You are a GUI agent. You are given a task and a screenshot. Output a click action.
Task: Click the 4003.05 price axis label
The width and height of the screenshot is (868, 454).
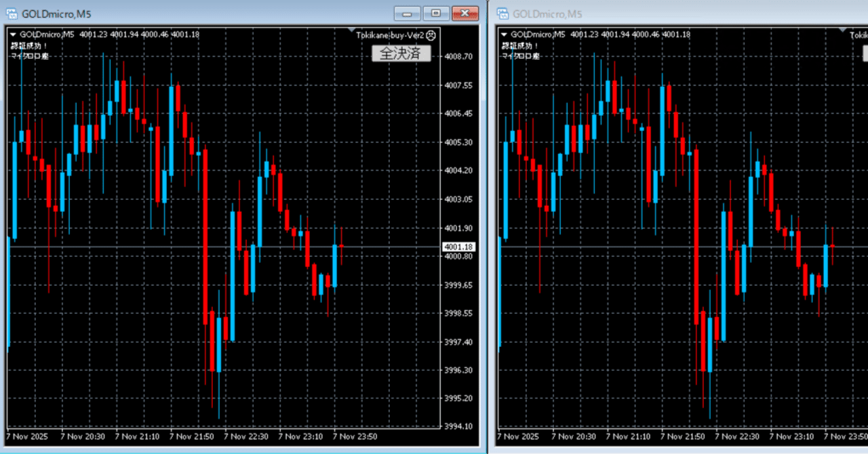(x=459, y=199)
